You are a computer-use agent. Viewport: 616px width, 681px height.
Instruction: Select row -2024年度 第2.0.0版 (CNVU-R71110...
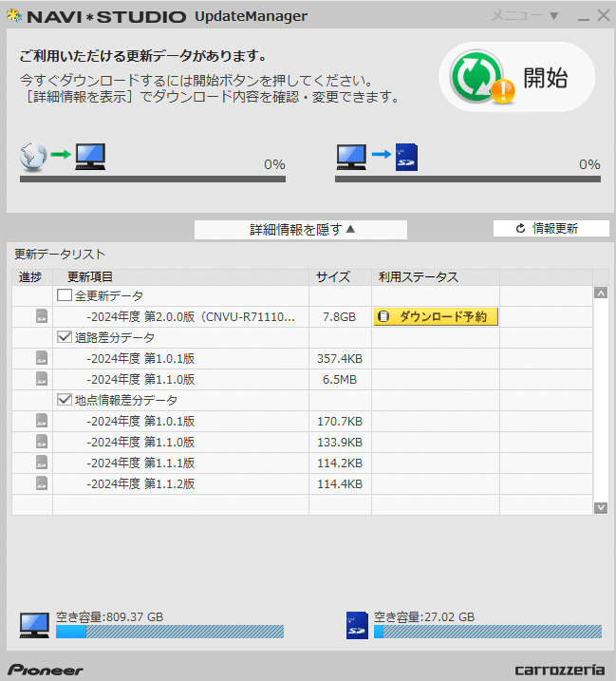point(191,316)
